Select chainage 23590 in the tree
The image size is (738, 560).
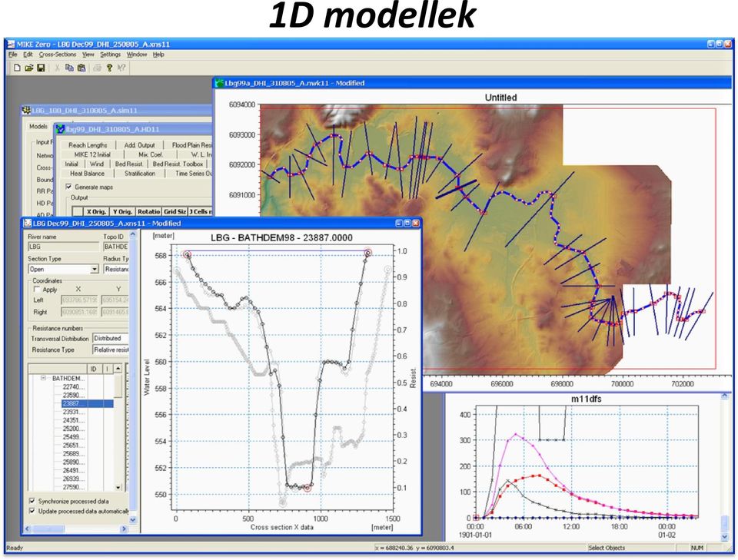click(x=74, y=396)
